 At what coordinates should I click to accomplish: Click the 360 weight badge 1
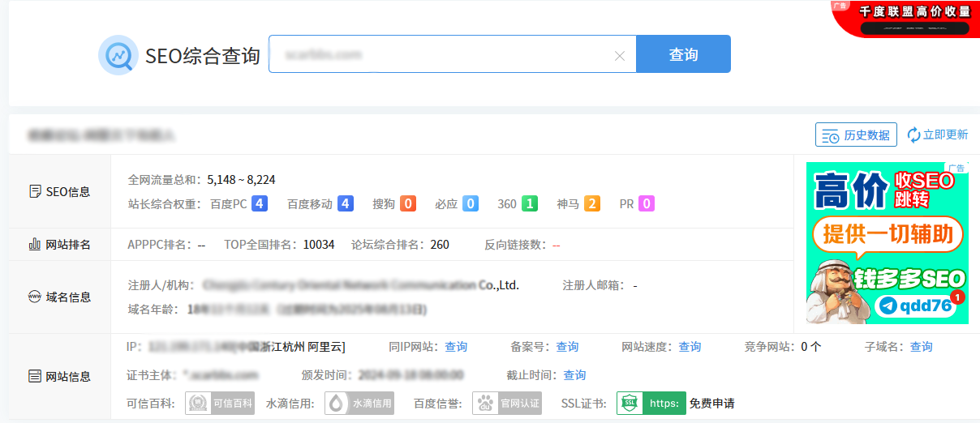tap(530, 204)
